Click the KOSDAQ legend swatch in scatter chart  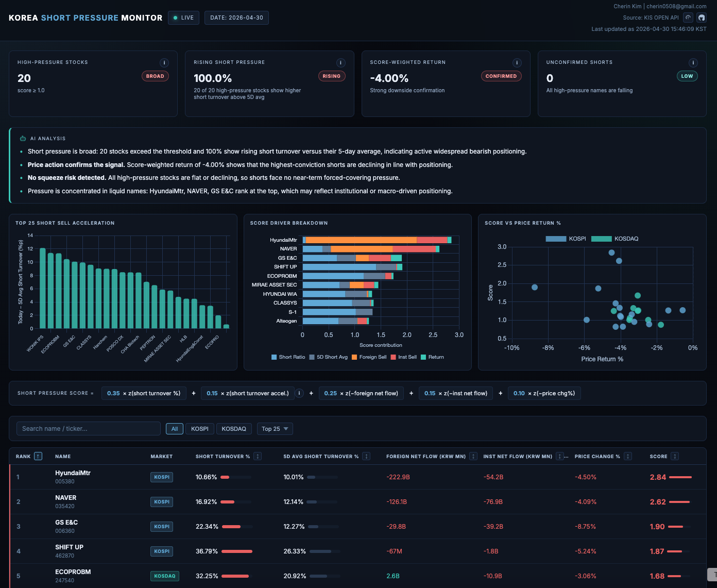click(x=601, y=239)
